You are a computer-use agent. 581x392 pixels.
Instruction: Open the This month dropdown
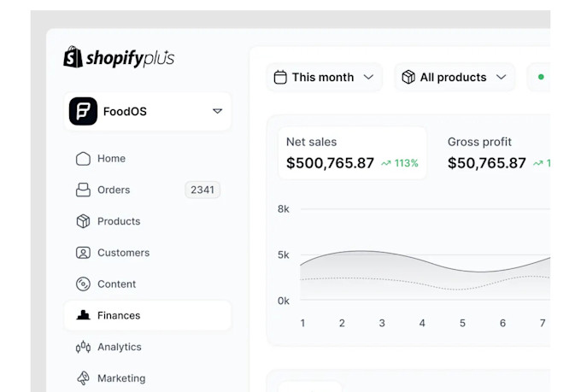[x=324, y=77]
